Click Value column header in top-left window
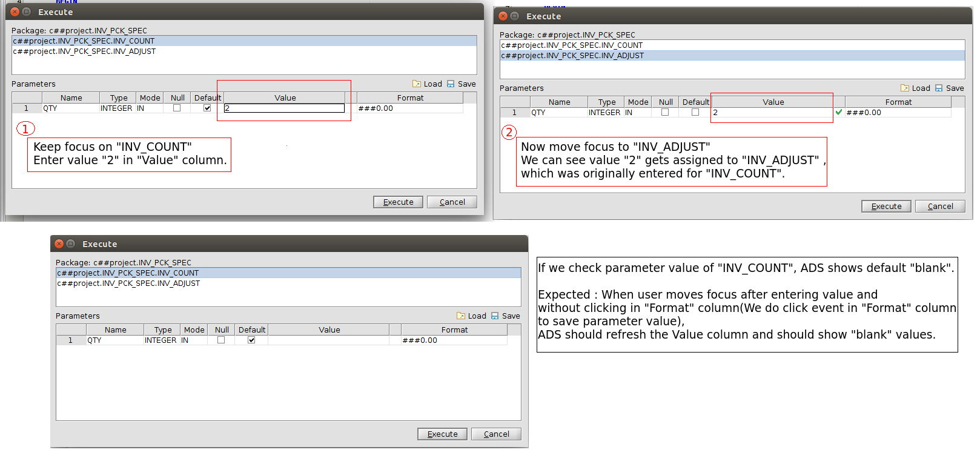 285,98
